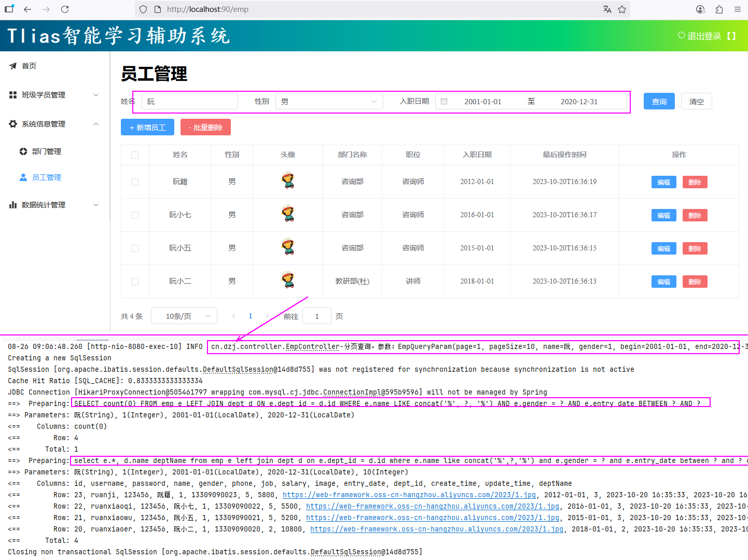Open the browser translate icon
The width and height of the screenshot is (748, 560).
click(x=607, y=9)
